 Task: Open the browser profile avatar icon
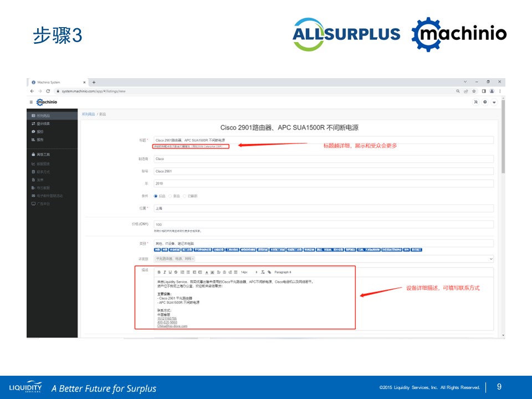click(x=492, y=91)
